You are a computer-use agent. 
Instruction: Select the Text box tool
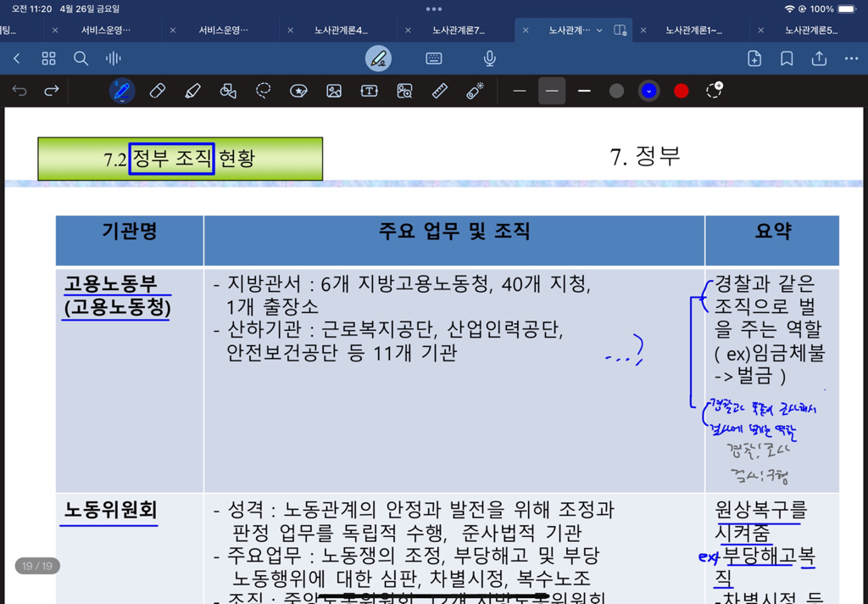pos(369,91)
